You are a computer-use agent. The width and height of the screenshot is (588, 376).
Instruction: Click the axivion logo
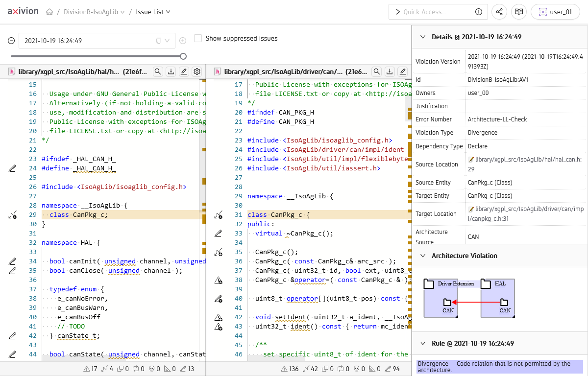(23, 11)
